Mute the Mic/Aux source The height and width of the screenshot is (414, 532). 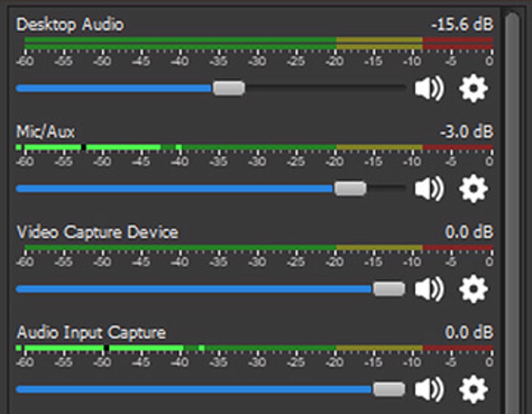click(429, 188)
